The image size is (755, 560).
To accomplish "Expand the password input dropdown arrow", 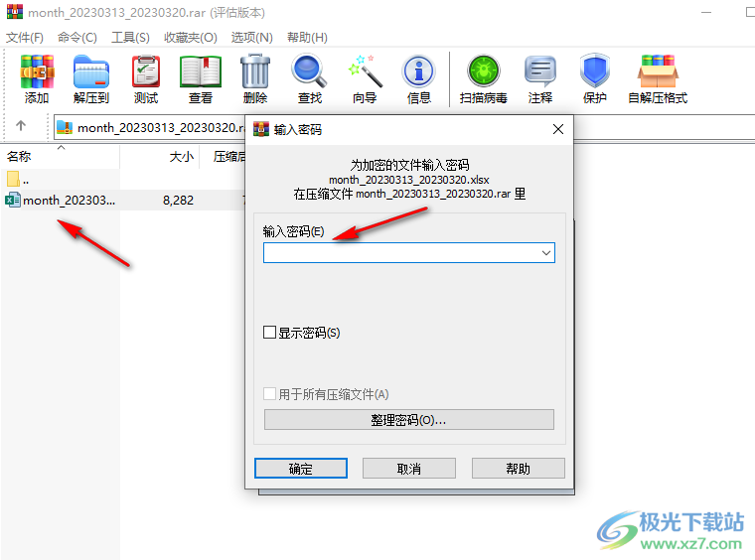I will pos(546,252).
